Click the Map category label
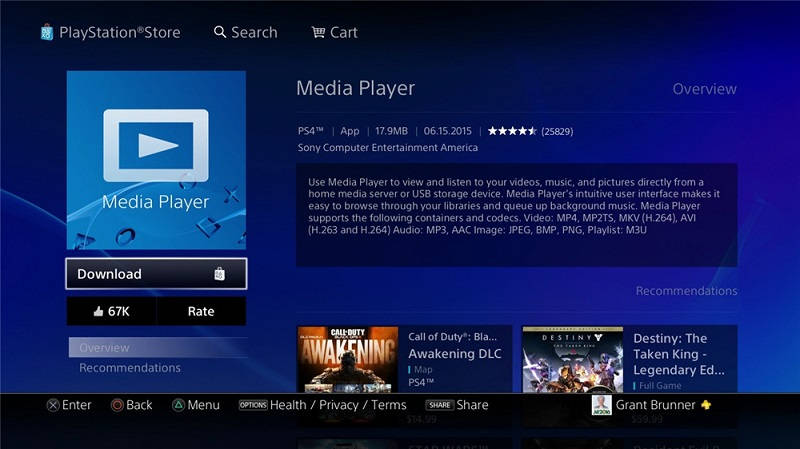 tap(423, 369)
